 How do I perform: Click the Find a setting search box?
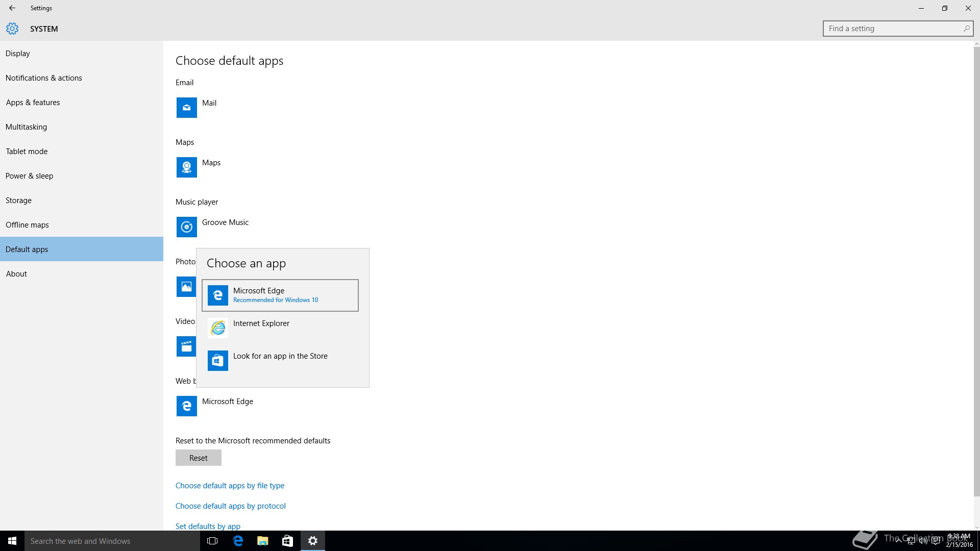898,29
